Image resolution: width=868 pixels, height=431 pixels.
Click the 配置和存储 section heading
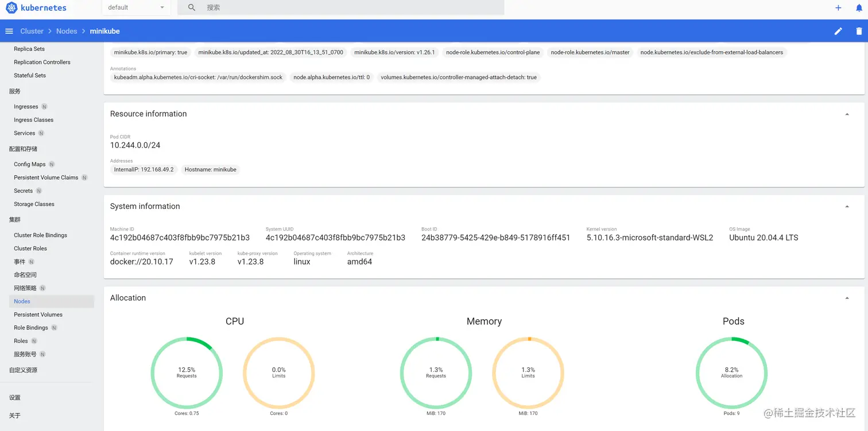tap(24, 149)
